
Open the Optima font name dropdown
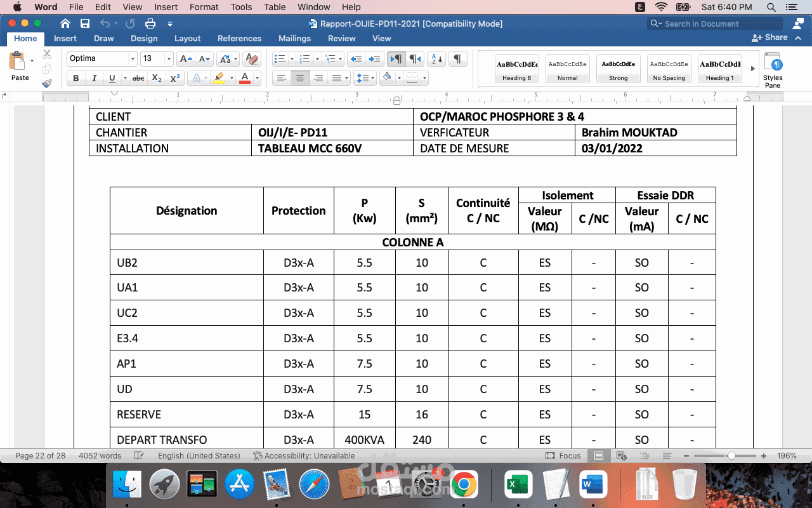133,59
